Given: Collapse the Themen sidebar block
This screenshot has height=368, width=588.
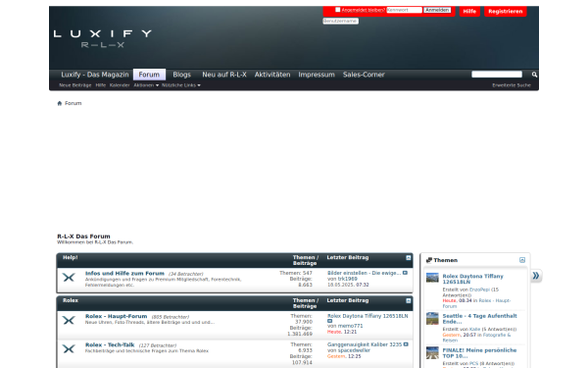Looking at the screenshot, I should [x=522, y=260].
